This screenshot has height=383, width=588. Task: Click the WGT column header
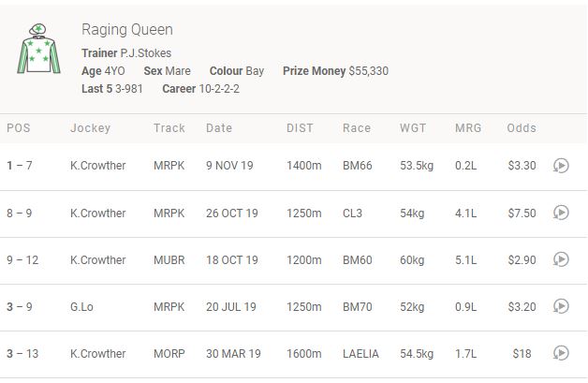click(412, 127)
